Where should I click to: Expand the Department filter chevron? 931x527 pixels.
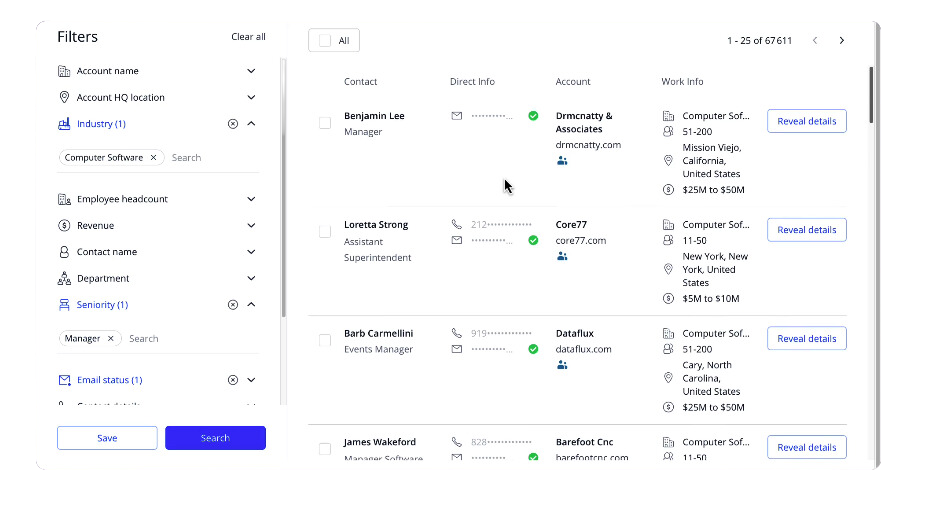251,278
